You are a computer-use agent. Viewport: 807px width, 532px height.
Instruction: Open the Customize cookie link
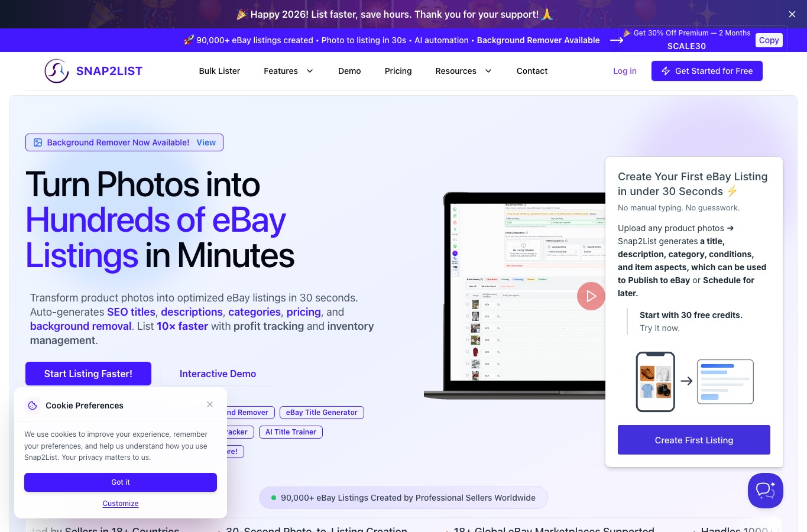coord(121,504)
